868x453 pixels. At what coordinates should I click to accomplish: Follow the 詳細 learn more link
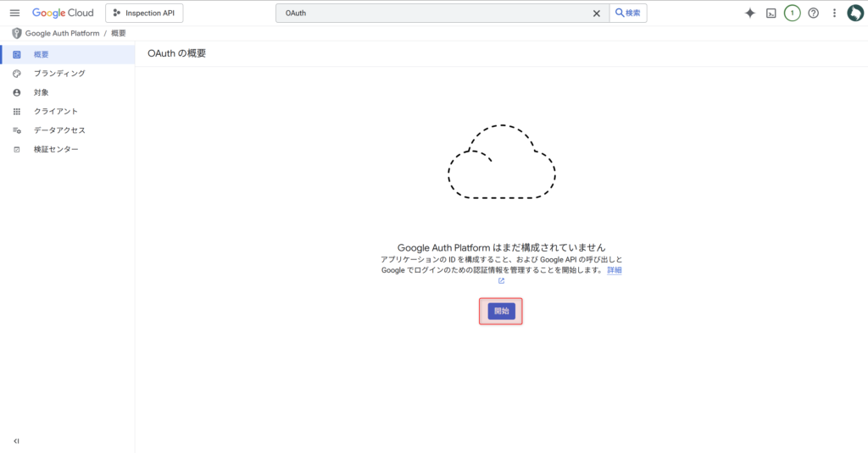click(x=614, y=269)
